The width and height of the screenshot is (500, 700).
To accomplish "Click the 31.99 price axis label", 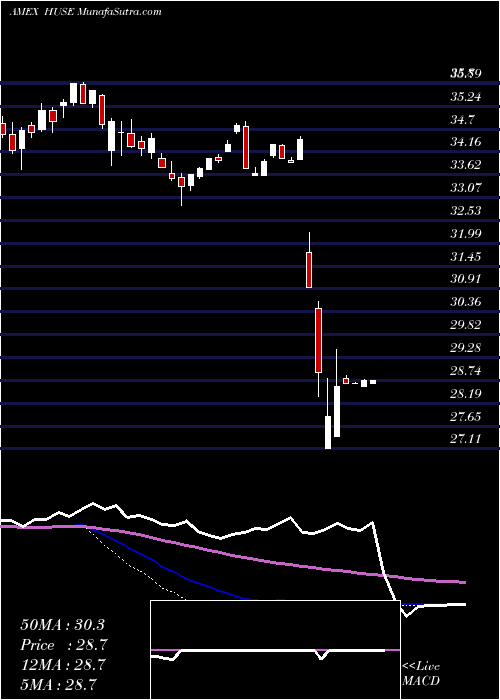I will click(x=466, y=233).
